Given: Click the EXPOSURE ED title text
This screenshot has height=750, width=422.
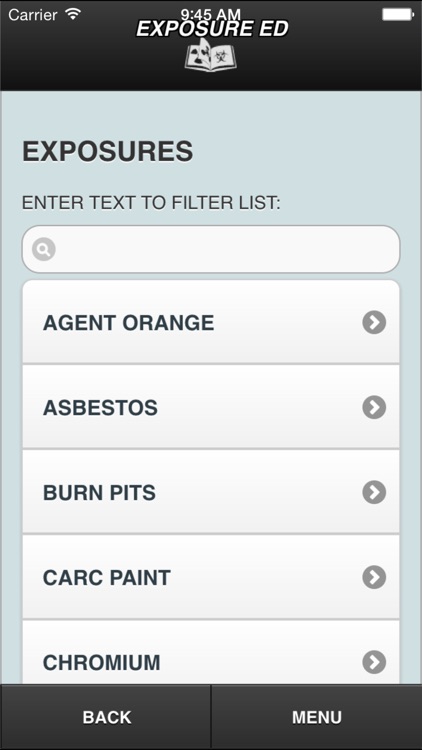Looking at the screenshot, I should [212, 29].
